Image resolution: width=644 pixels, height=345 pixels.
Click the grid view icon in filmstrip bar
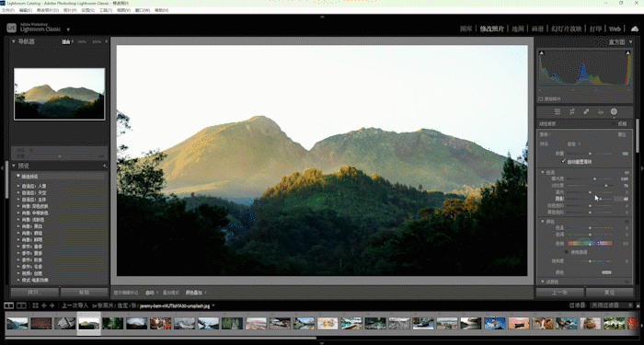[x=35, y=305]
